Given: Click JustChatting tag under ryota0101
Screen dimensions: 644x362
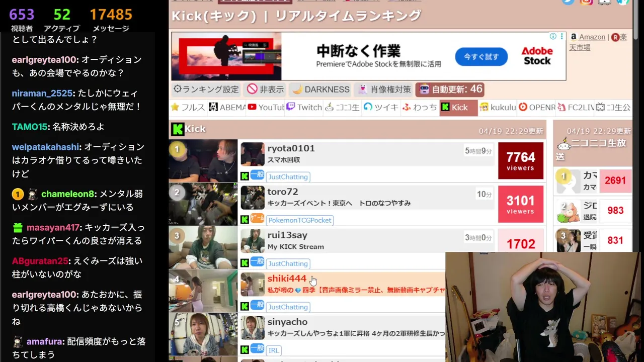Looking at the screenshot, I should point(288,176).
